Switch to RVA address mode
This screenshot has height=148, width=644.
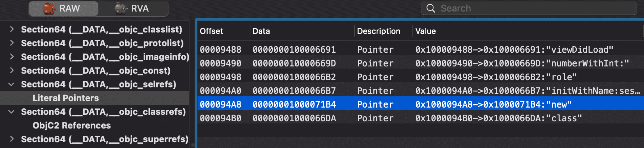click(x=133, y=8)
